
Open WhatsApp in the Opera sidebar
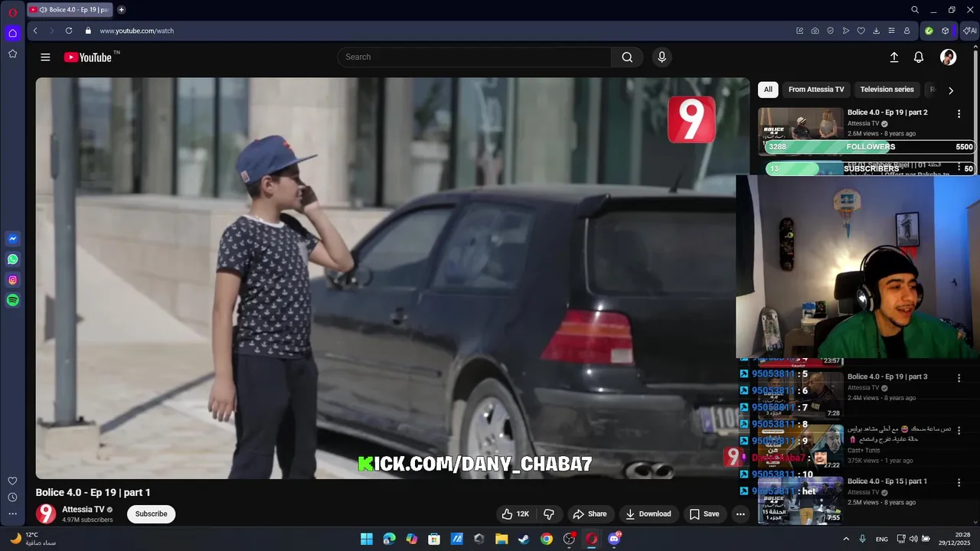[x=12, y=259]
